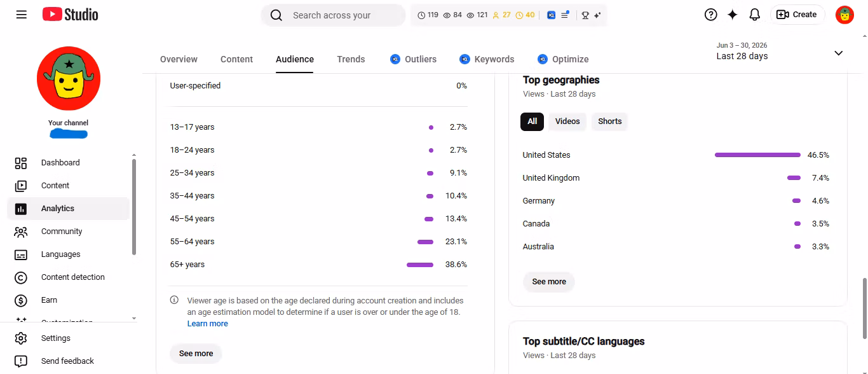This screenshot has height=374, width=868.
Task: Open the Community people icon
Action: (x=21, y=232)
